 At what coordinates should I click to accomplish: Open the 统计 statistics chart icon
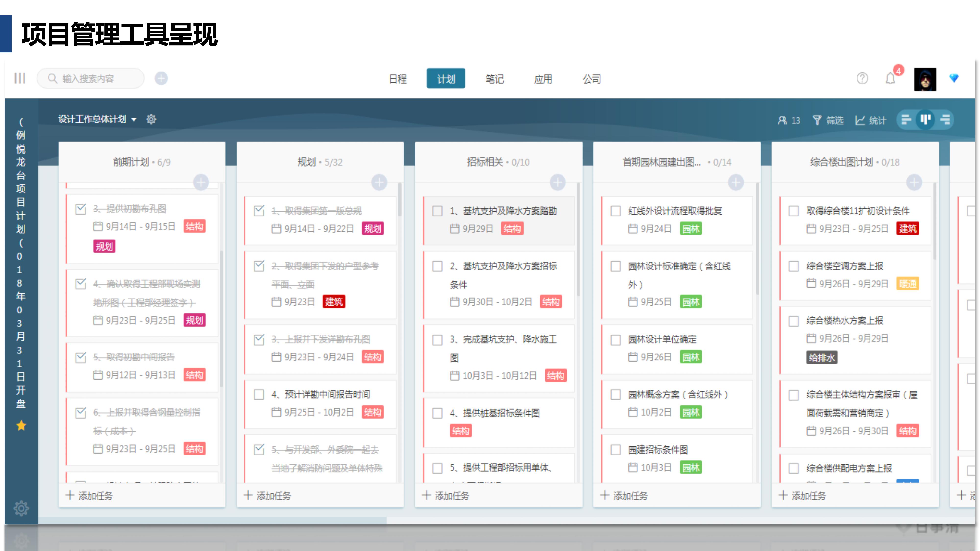[860, 120]
